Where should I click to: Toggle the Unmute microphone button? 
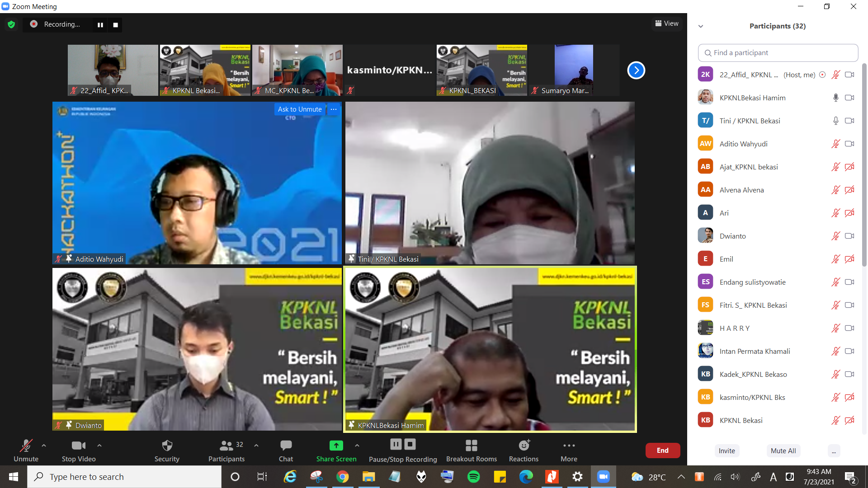point(26,446)
